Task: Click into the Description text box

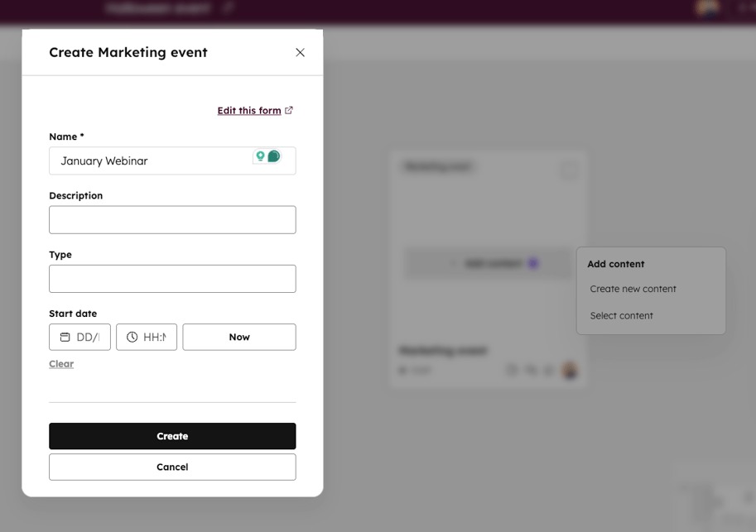Action: pos(172,219)
